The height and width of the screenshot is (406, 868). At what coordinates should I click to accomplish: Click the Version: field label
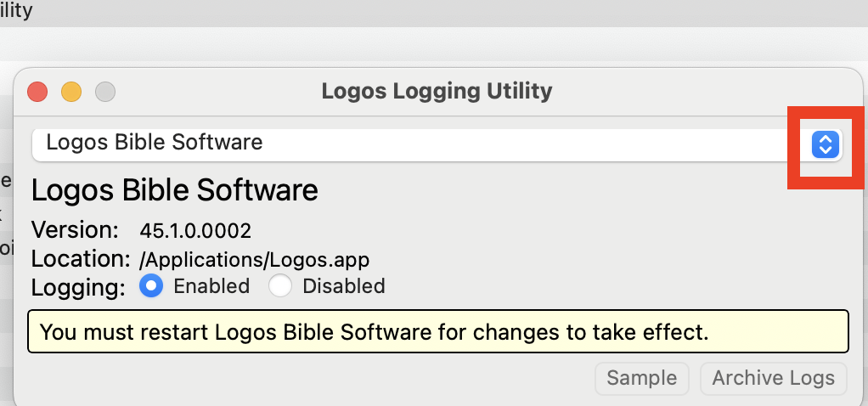[x=75, y=230]
